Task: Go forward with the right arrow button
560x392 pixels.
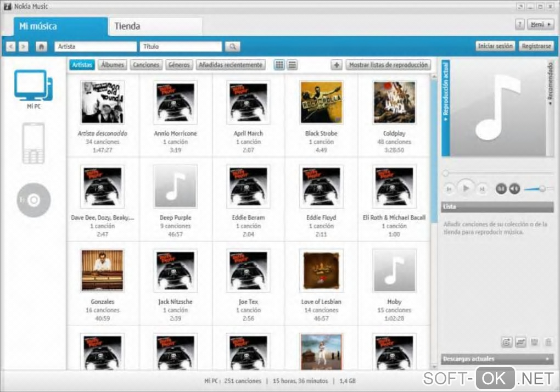Action: [x=23, y=47]
